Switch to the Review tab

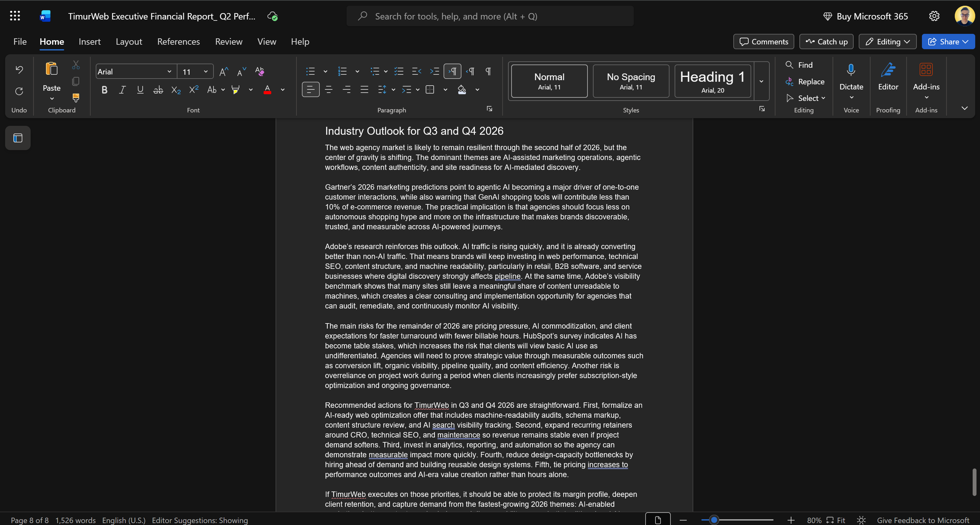[228, 42]
